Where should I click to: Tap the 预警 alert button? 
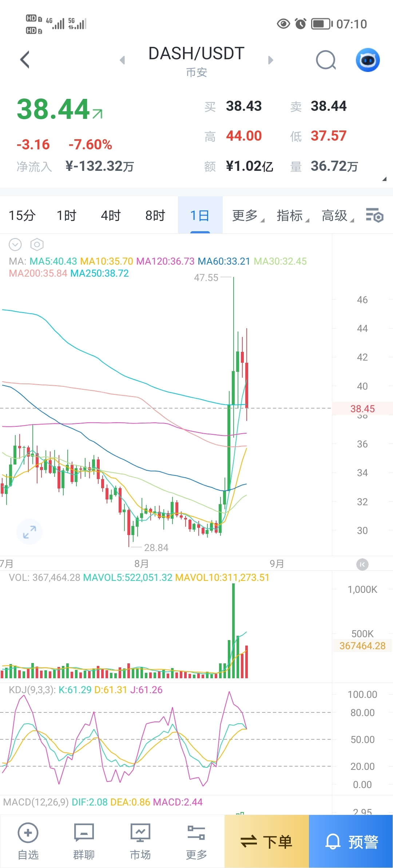click(x=351, y=841)
